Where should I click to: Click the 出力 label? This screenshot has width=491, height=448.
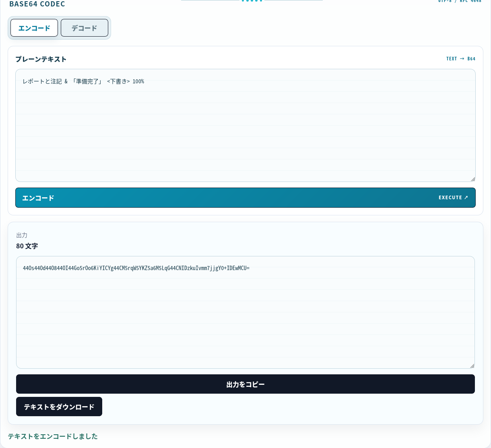tap(22, 235)
